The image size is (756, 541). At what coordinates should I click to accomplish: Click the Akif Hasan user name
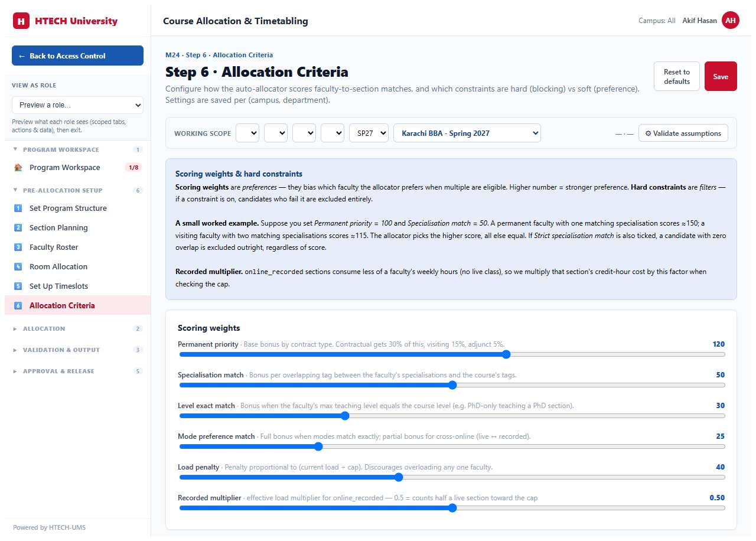pyautogui.click(x=699, y=21)
